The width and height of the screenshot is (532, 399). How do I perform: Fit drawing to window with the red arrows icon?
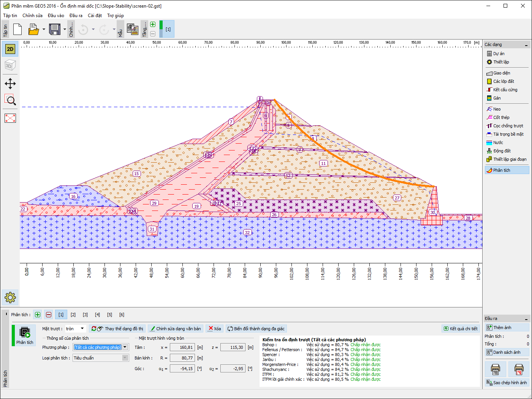(x=10, y=118)
